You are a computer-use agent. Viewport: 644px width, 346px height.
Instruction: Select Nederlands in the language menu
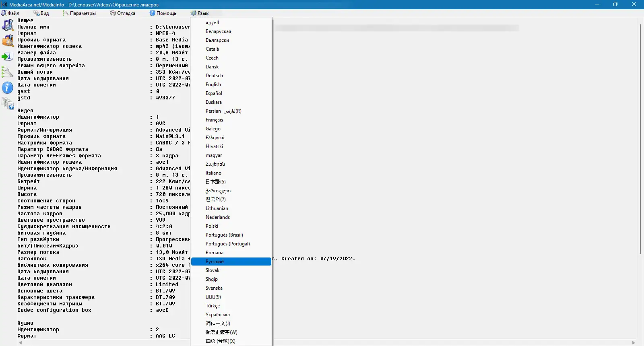tap(231, 217)
